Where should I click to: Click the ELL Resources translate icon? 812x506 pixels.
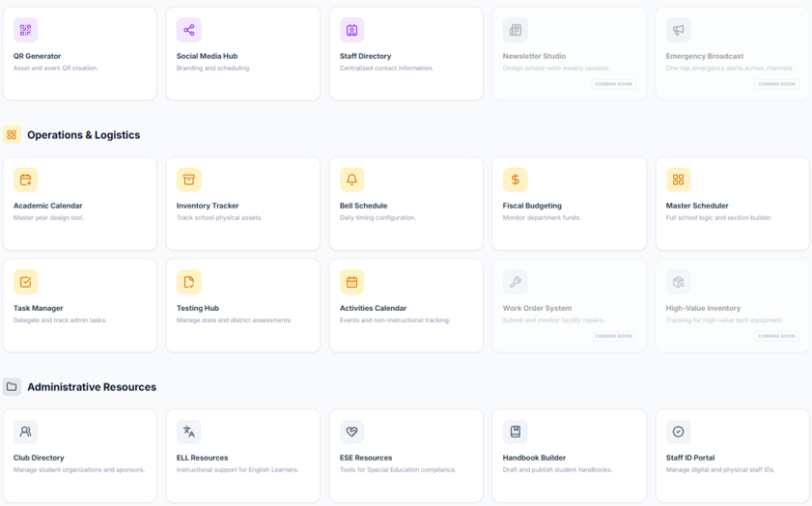(x=188, y=432)
